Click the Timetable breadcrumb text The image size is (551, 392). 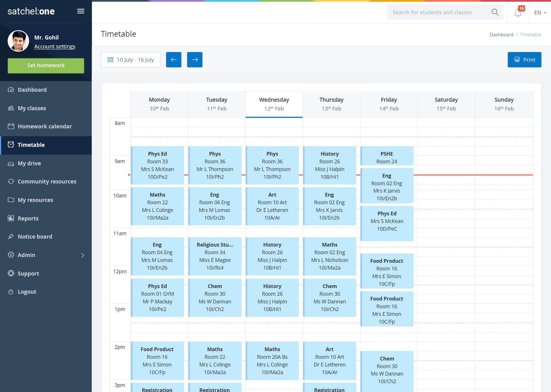coord(530,35)
